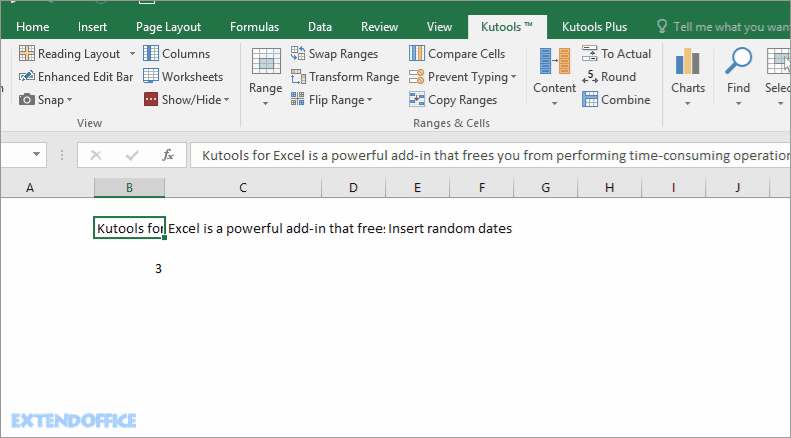791x438 pixels.
Task: Click the Worksheets label text
Action: point(192,77)
